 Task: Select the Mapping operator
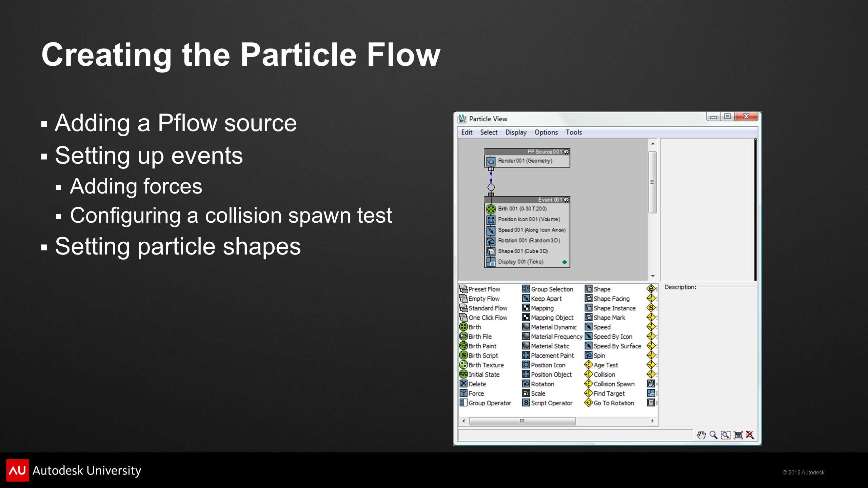tap(538, 308)
